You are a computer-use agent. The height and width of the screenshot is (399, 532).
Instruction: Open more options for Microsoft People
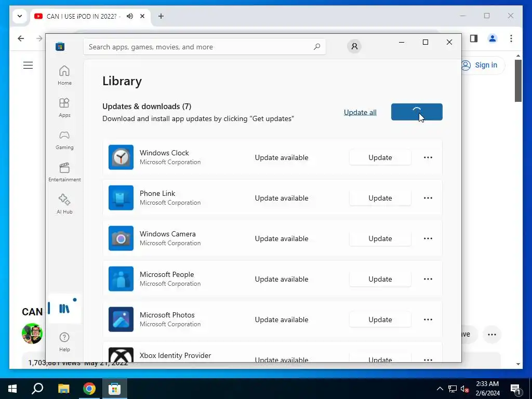point(428,279)
